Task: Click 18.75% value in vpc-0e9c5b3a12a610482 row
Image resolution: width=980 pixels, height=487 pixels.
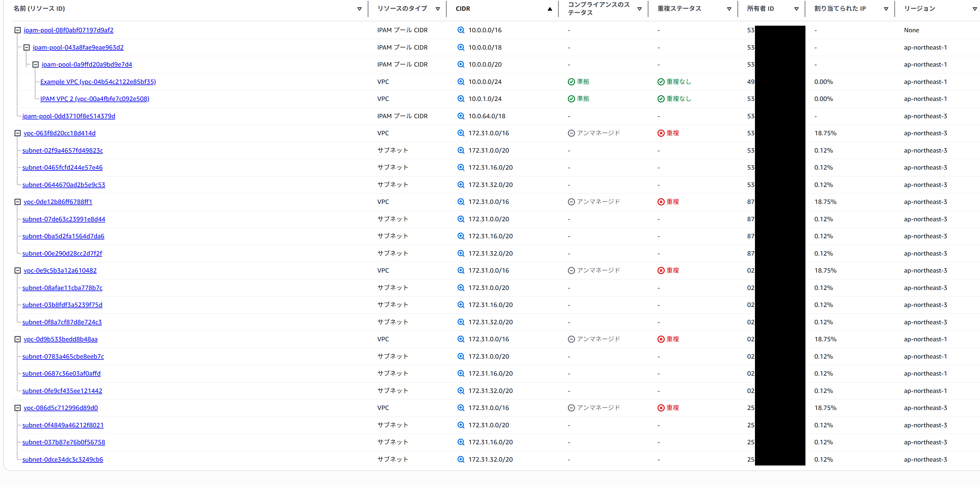Action: (825, 270)
